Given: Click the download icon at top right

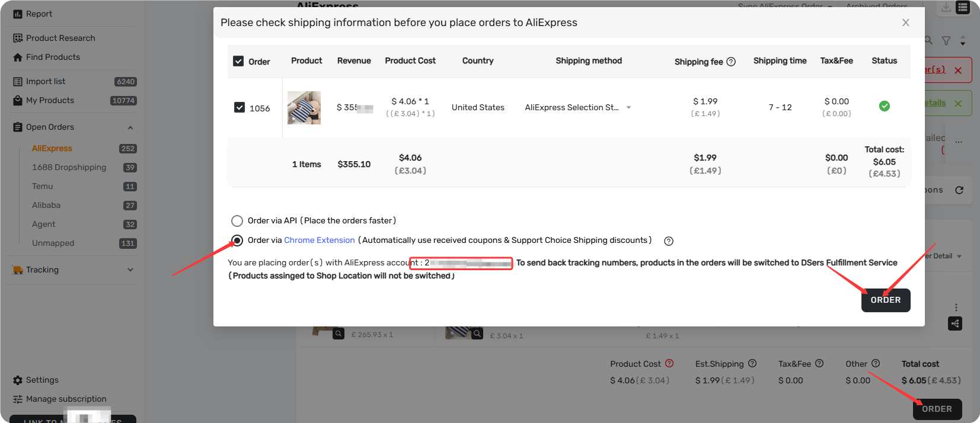Looking at the screenshot, I should point(946,7).
